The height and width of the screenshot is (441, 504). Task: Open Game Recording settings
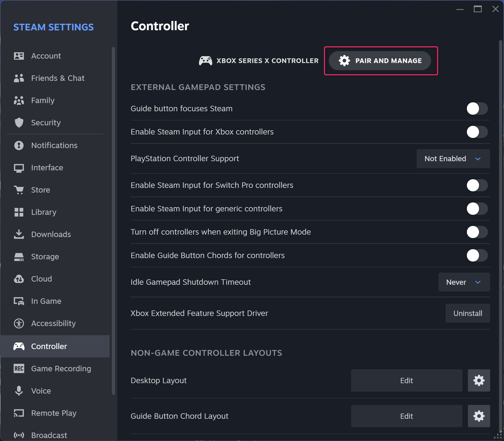coord(55,369)
